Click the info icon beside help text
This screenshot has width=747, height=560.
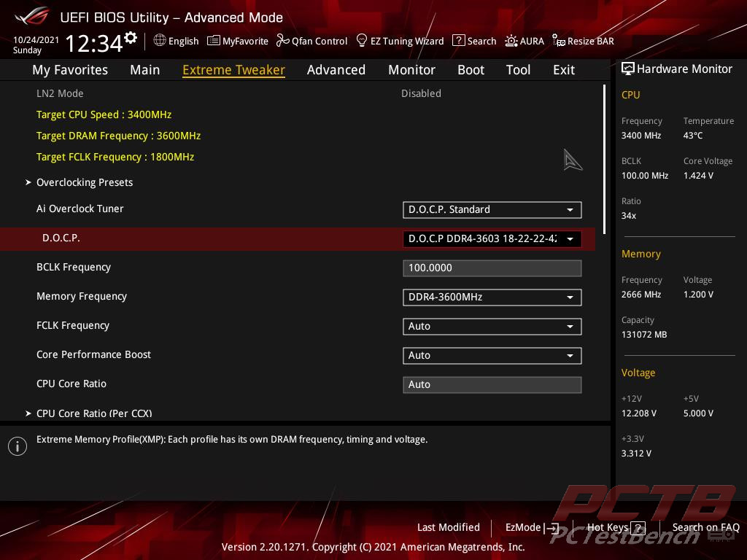(x=18, y=446)
